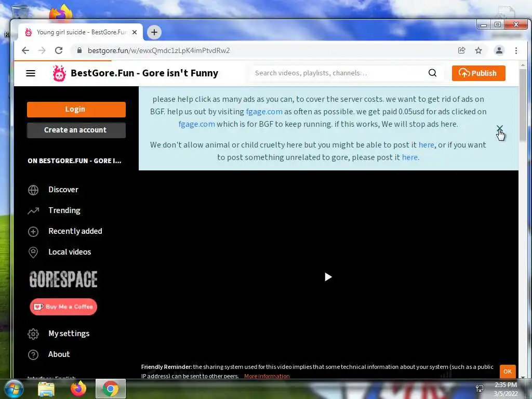This screenshot has height=399, width=532.
Task: Go back to the previous page
Action: (x=25, y=50)
